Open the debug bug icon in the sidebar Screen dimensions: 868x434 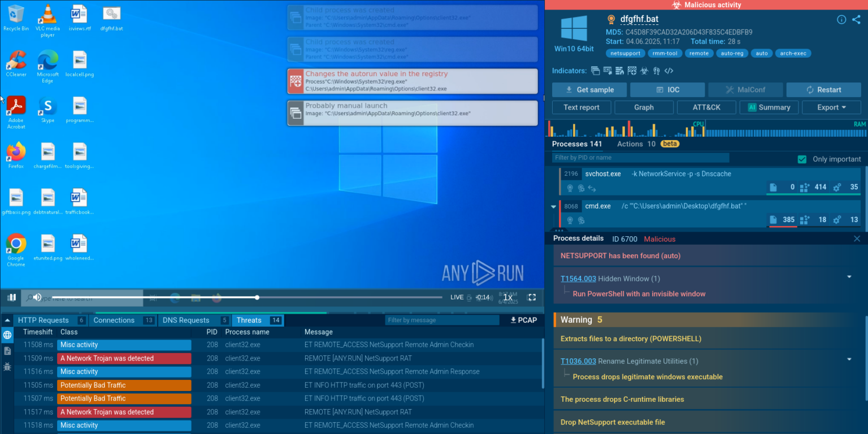click(7, 367)
